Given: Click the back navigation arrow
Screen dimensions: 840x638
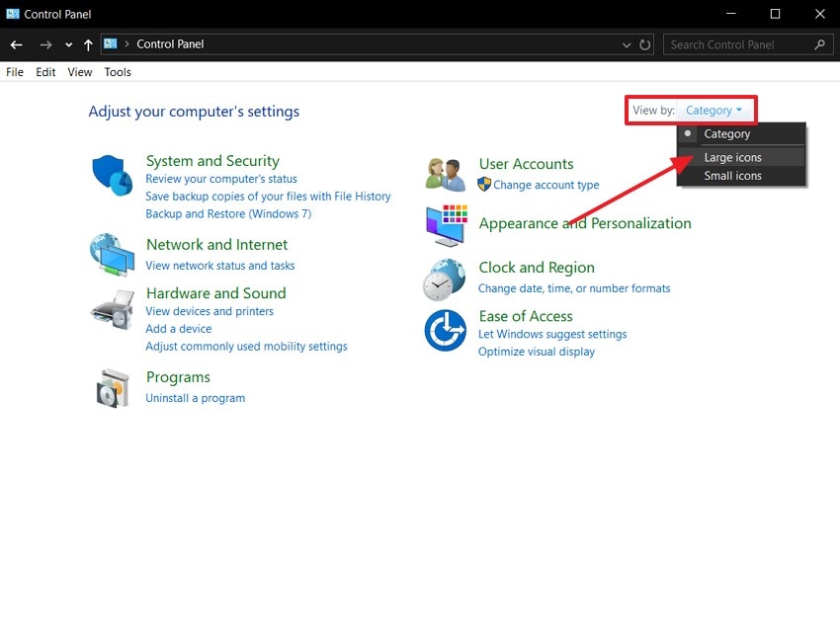Looking at the screenshot, I should pos(16,45).
